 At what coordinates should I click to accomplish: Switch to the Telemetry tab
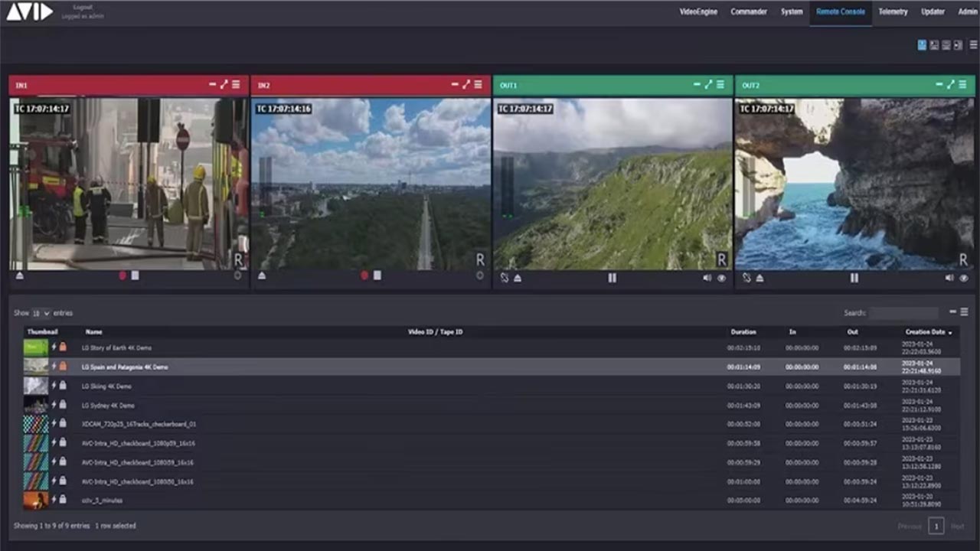pos(893,12)
